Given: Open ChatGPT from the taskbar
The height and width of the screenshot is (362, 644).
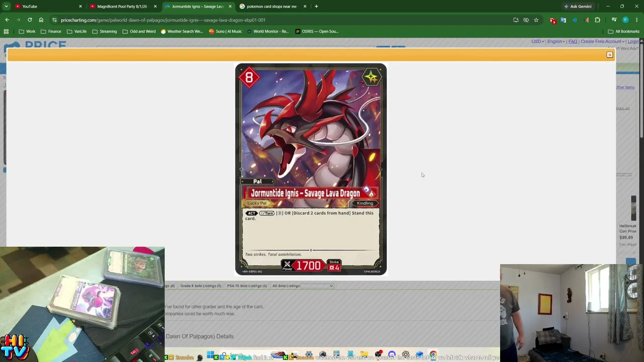Looking at the screenshot, I should (x=406, y=355).
